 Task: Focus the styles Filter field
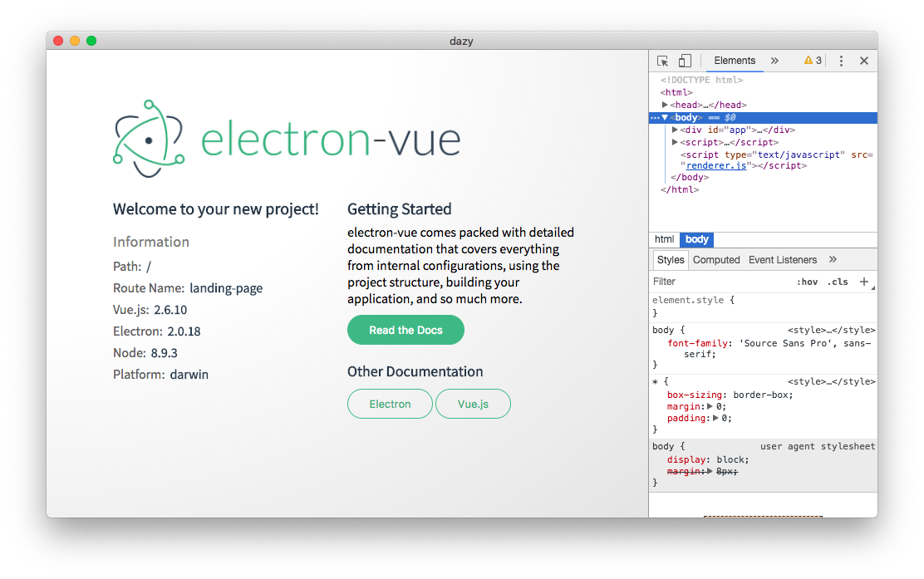pos(722,282)
